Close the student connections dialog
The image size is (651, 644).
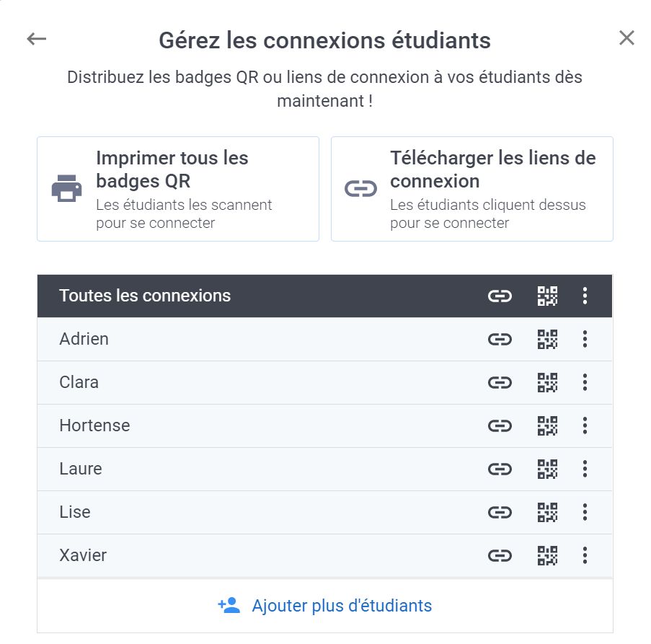coord(626,38)
